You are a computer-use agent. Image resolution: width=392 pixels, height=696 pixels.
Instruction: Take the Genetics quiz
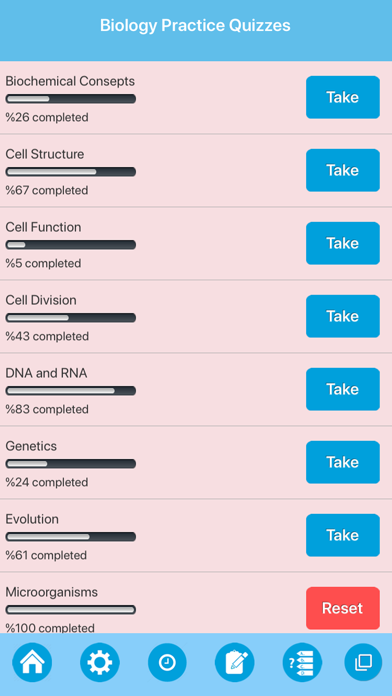[343, 462]
